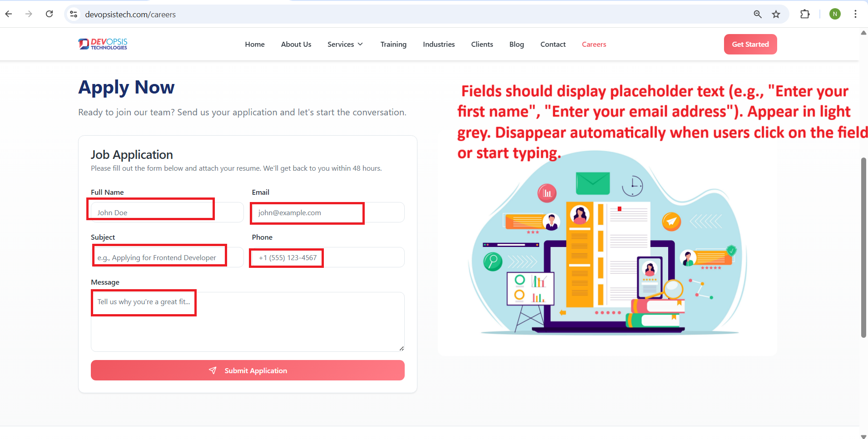
Task: Open the browser extensions puzzle icon
Action: coord(804,14)
